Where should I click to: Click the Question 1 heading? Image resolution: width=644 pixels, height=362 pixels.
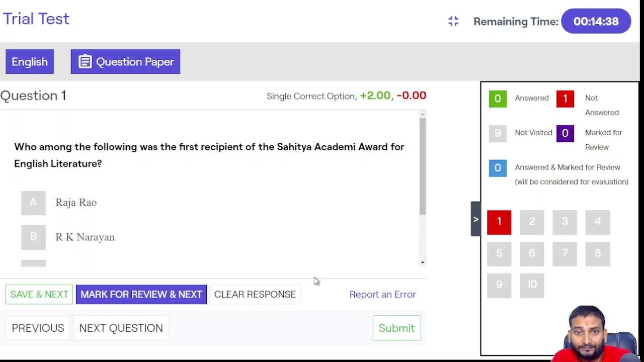33,96
